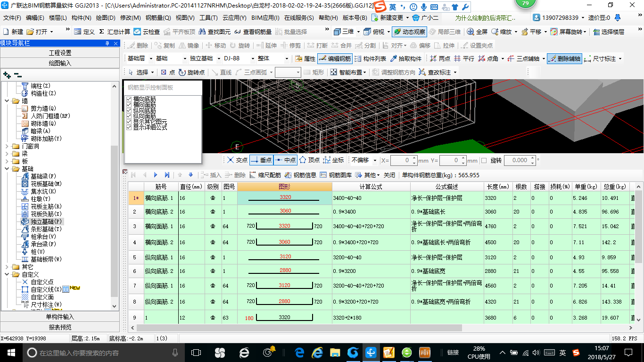Open 属性 properties panel

pos(305,59)
